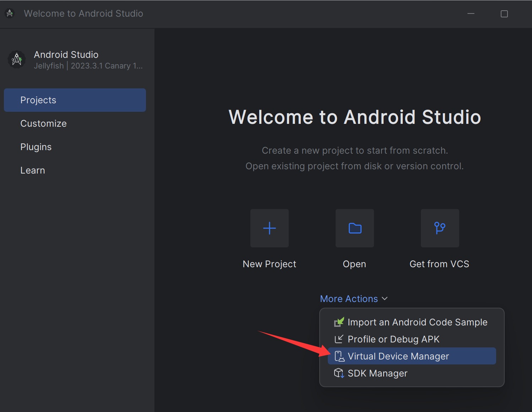Click the Open label text
This screenshot has width=532, height=412.
(354, 264)
